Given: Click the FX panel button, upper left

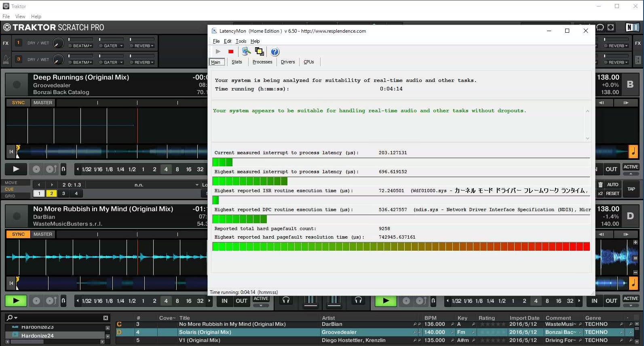Looking at the screenshot, I should click(x=6, y=43).
